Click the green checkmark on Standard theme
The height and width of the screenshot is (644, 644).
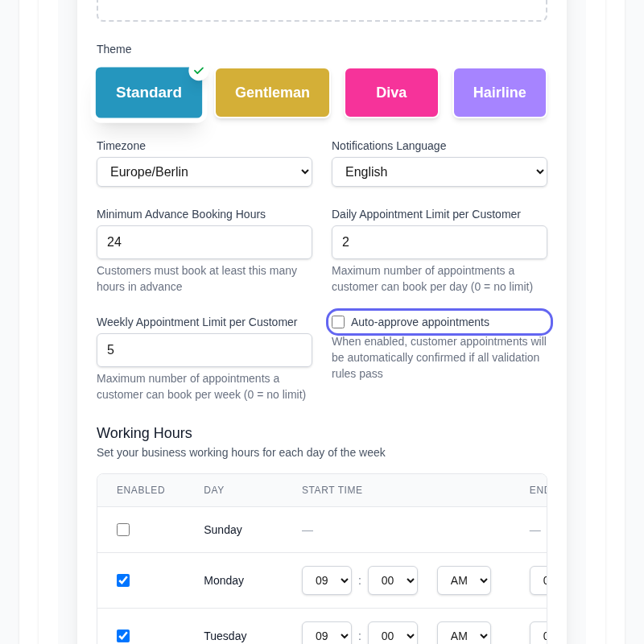pyautogui.click(x=199, y=71)
